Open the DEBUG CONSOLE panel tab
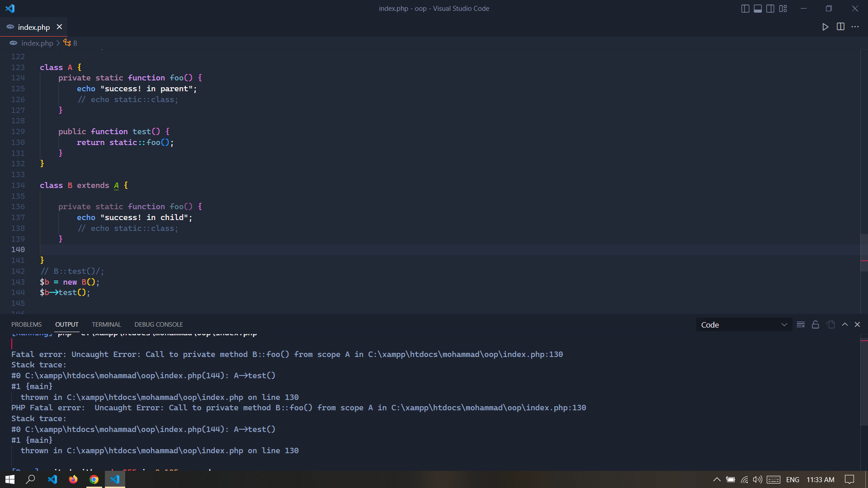This screenshot has width=868, height=488. pyautogui.click(x=159, y=324)
